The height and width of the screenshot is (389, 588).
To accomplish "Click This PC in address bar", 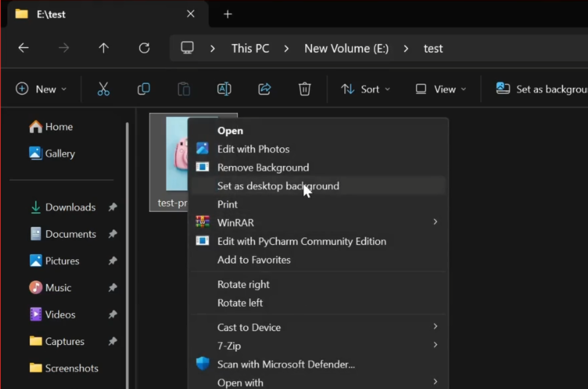I will pos(250,49).
